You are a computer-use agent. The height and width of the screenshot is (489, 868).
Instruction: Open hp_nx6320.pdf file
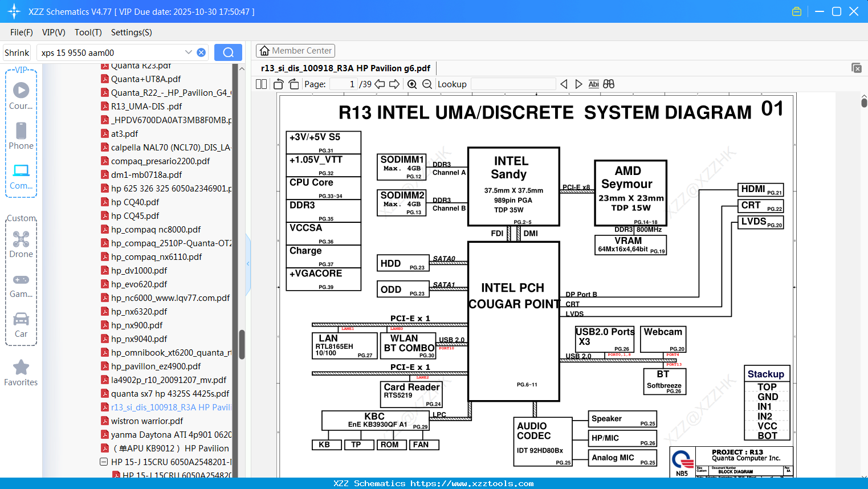(139, 311)
